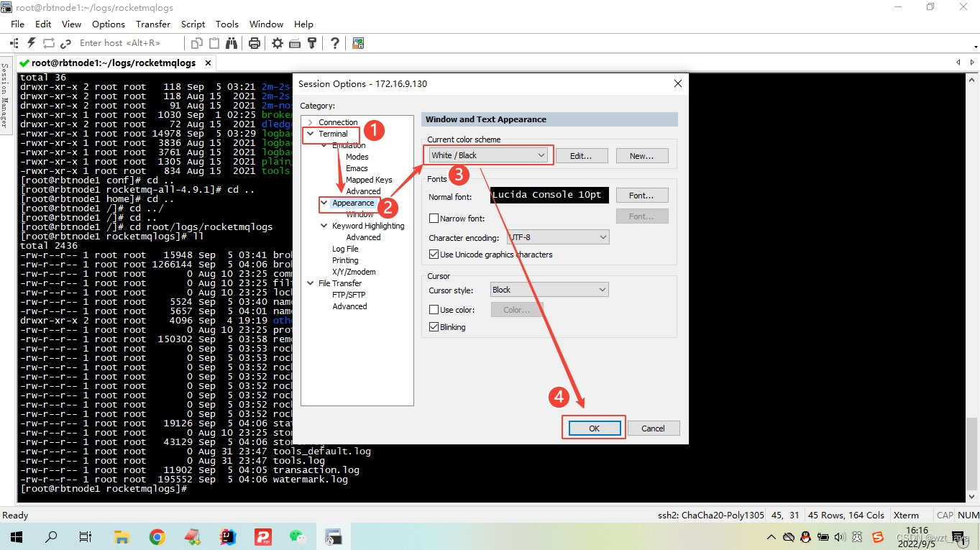Uncheck Use Unicode graphics characters
This screenshot has height=550, width=980.
coord(434,254)
